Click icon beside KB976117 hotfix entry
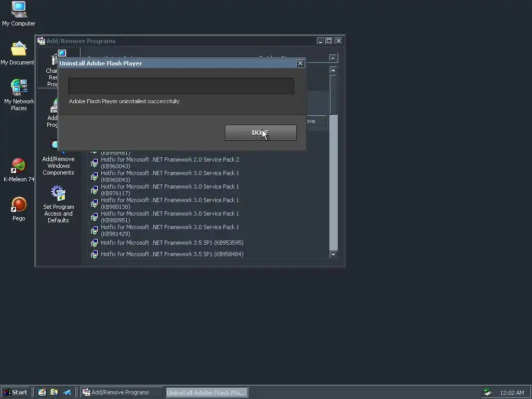 (95, 190)
